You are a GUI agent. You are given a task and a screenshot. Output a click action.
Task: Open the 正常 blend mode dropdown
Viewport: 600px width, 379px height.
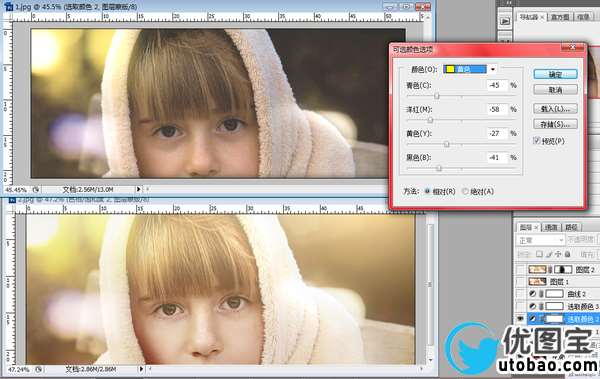pos(540,240)
